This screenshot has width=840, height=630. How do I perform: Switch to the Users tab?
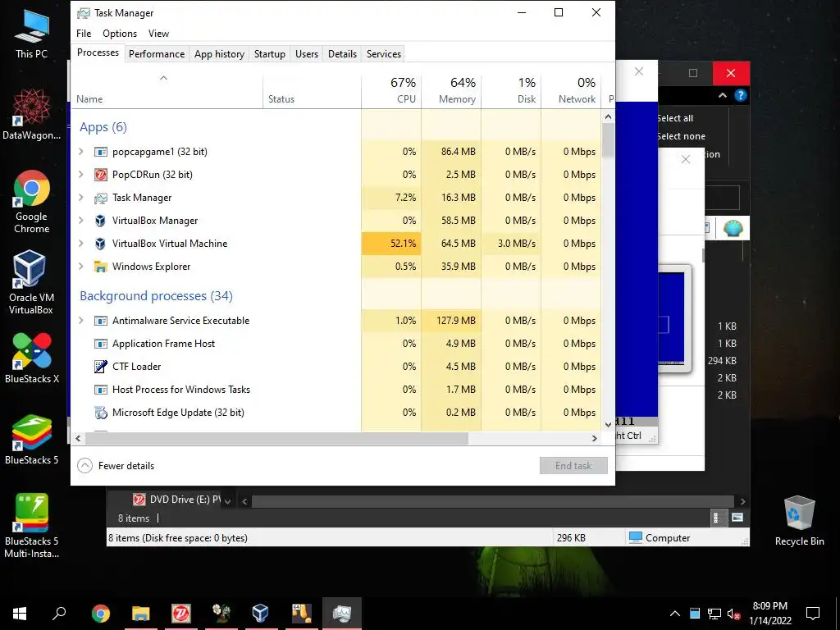coord(307,54)
